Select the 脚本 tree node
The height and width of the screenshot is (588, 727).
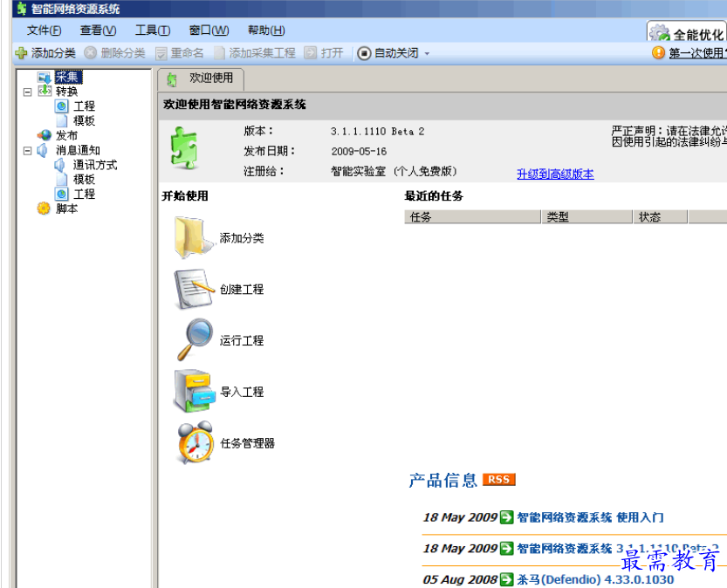click(66, 209)
